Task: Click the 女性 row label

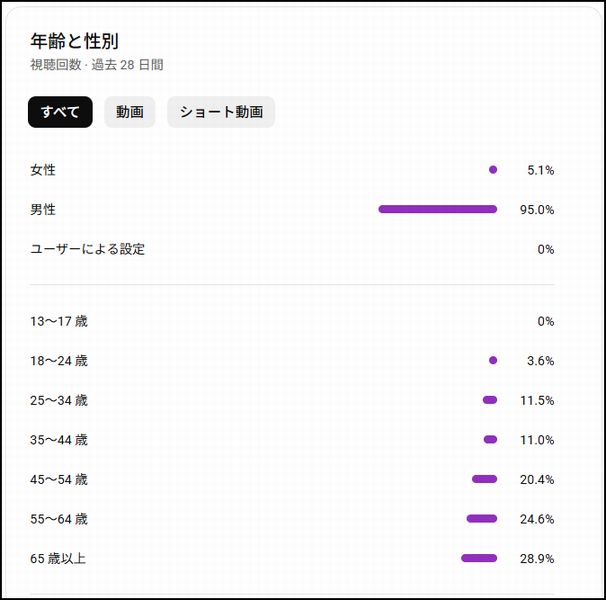Action: [x=43, y=170]
